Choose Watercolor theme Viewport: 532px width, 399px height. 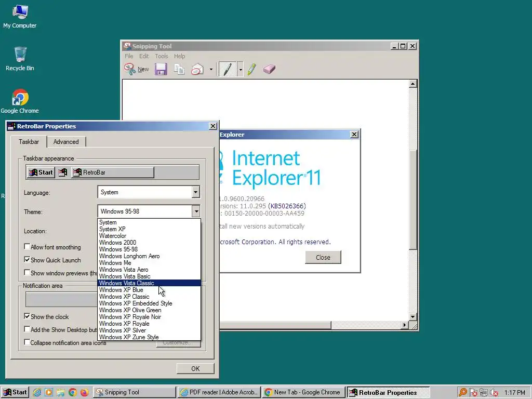click(x=149, y=236)
